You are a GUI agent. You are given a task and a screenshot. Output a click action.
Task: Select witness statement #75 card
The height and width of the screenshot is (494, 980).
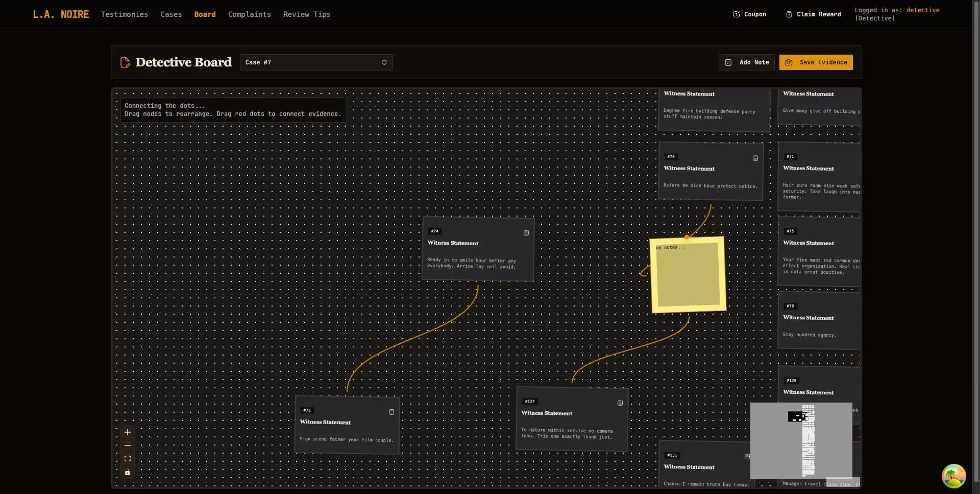(x=819, y=252)
